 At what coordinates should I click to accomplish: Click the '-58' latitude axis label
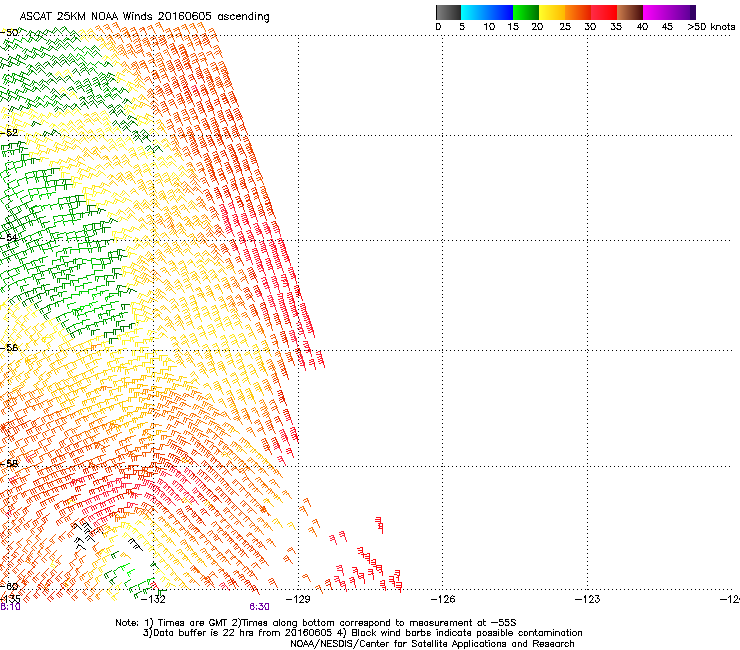pyautogui.click(x=9, y=464)
